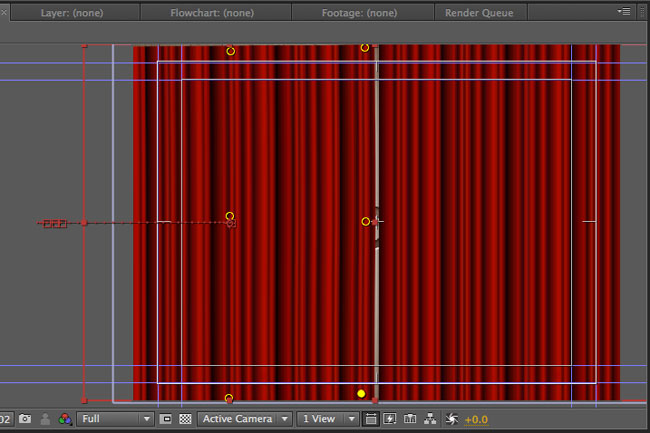
Task: Reset exposure with the aperture icon
Action: click(451, 419)
